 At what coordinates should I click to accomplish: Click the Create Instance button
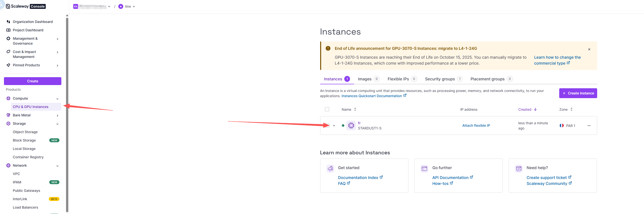578,93
